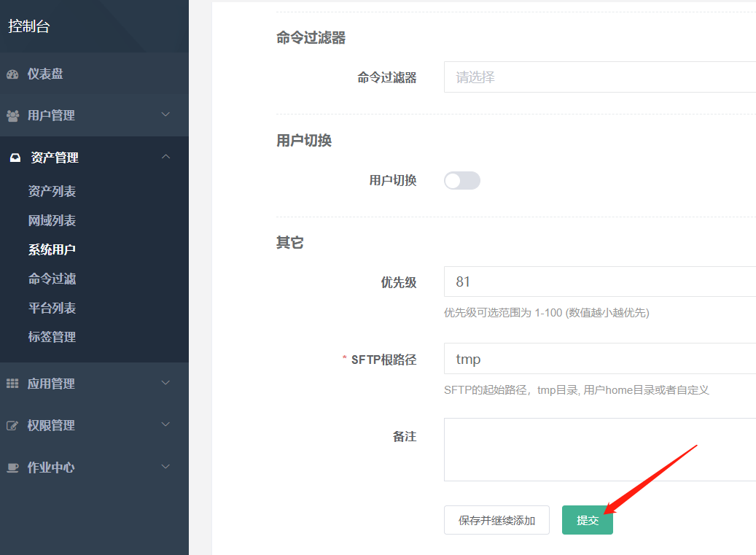Expand the 用户管理 chevron
756x555 pixels.
(165, 115)
